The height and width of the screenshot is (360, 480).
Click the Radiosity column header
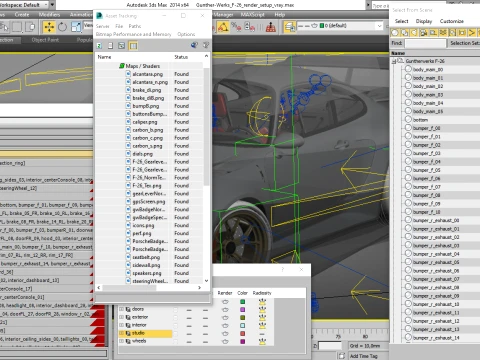coord(262,293)
